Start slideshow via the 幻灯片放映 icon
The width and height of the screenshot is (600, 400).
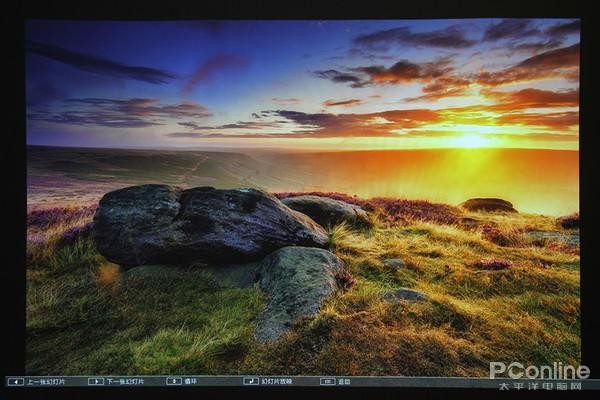coord(250,381)
